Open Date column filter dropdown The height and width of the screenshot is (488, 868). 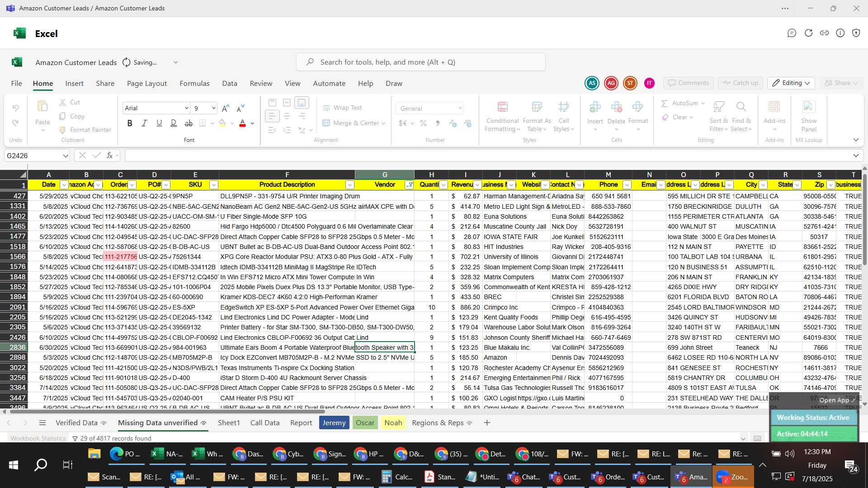64,185
